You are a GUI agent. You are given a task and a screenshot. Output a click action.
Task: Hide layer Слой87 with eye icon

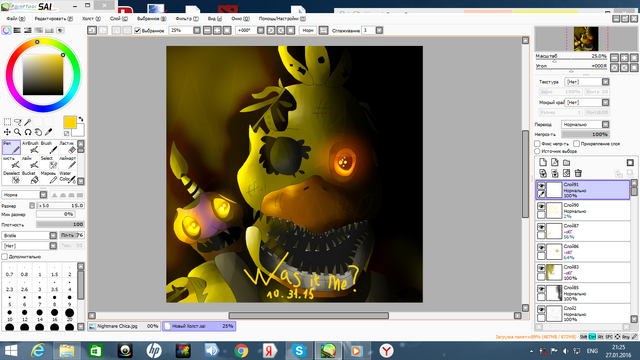(x=541, y=227)
